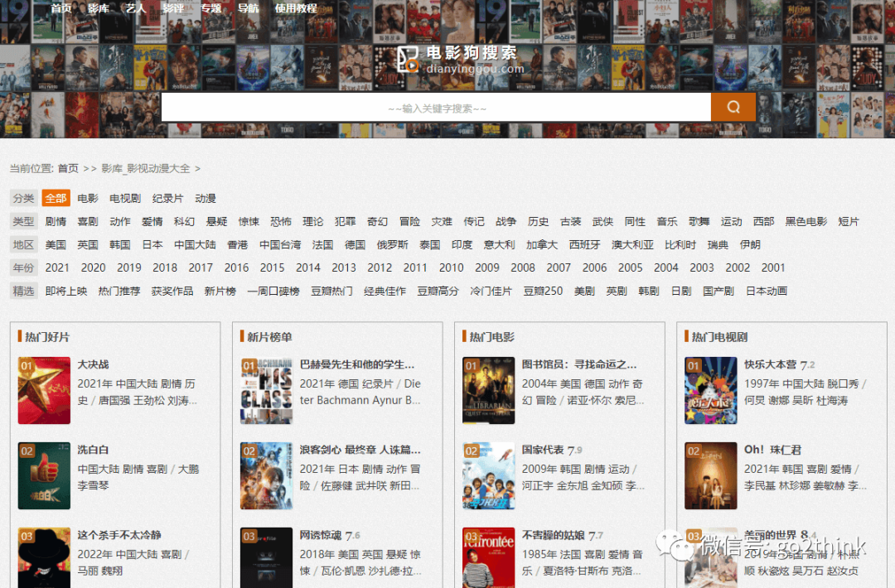This screenshot has width=895, height=588.
Task: Open the 巴赫曼先生和他的学生 poster thumbnail
Action: [x=267, y=390]
